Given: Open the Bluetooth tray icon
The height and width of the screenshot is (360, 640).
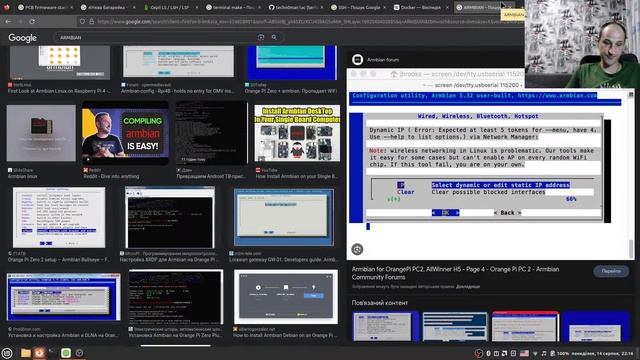Looking at the screenshot, I should (488, 353).
